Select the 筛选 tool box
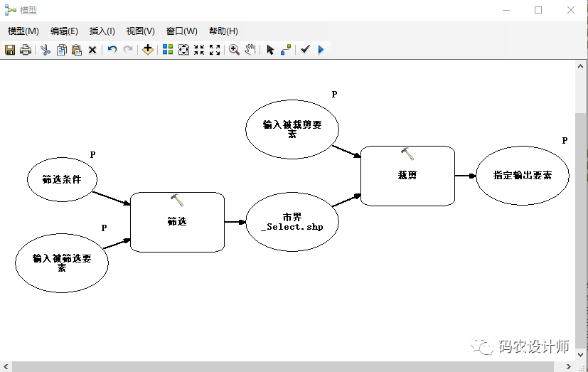 (177, 222)
